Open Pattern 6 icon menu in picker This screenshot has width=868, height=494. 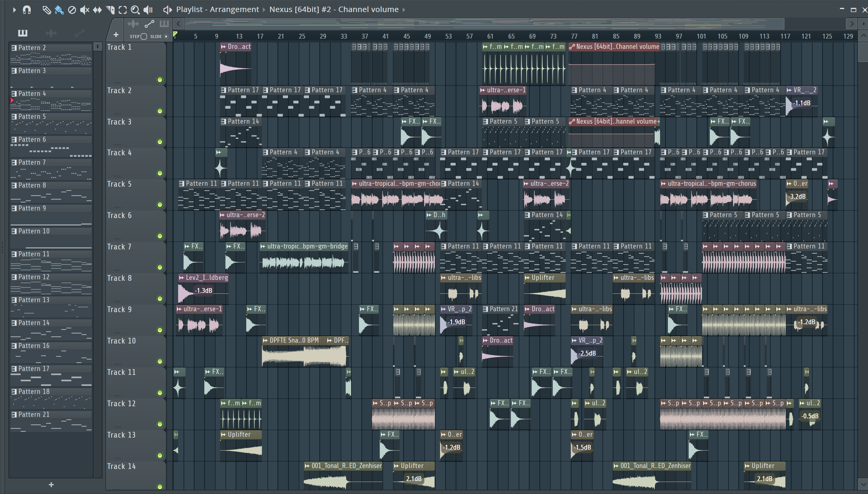point(14,139)
